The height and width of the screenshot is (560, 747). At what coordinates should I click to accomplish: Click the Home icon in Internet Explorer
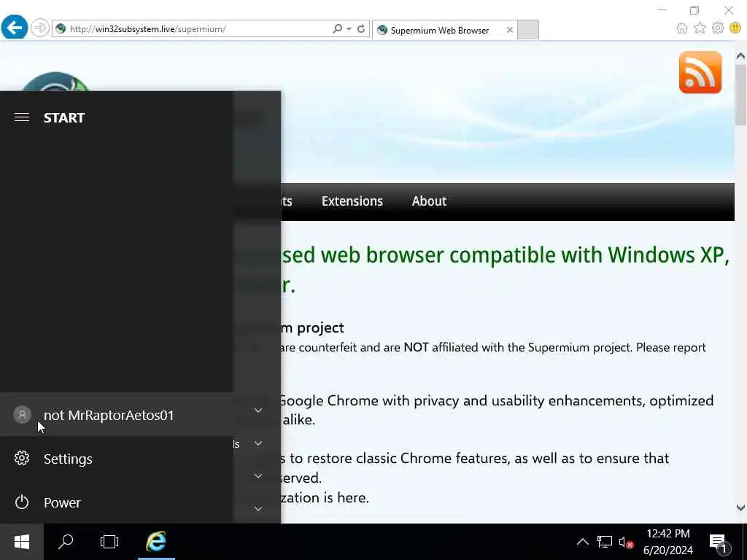click(x=682, y=28)
